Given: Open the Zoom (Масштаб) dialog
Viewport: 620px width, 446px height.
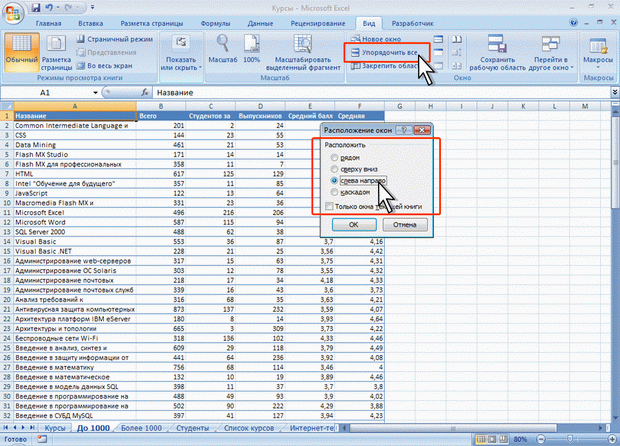Looking at the screenshot, I should coord(223,49).
